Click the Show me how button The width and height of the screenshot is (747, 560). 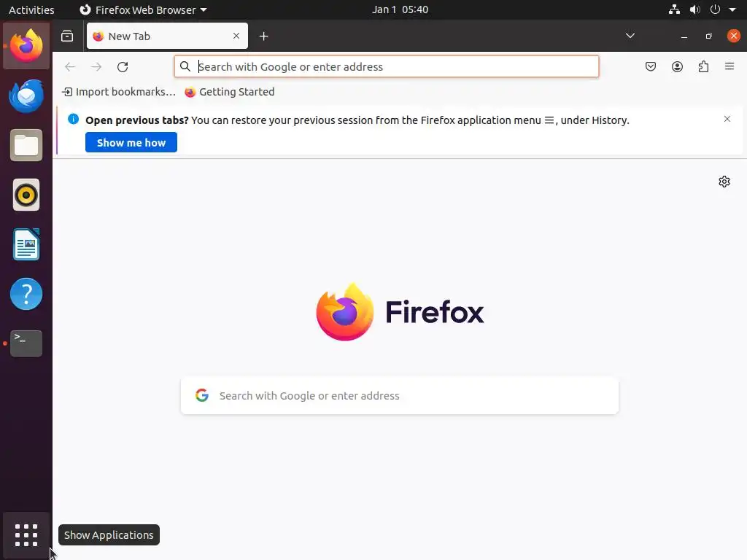coord(131,142)
